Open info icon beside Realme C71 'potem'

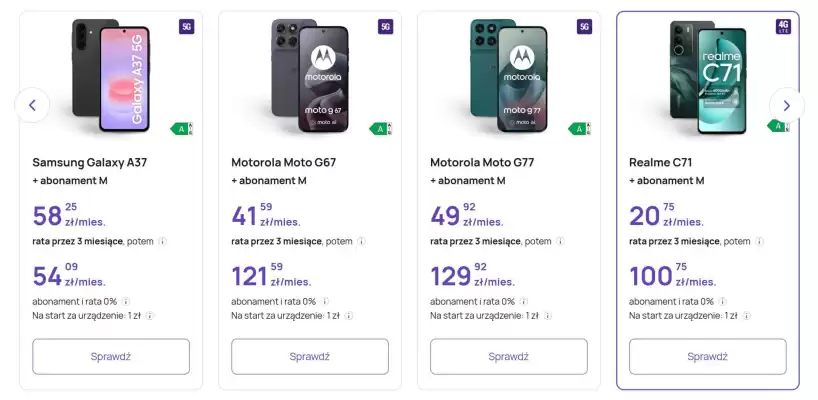click(x=760, y=241)
